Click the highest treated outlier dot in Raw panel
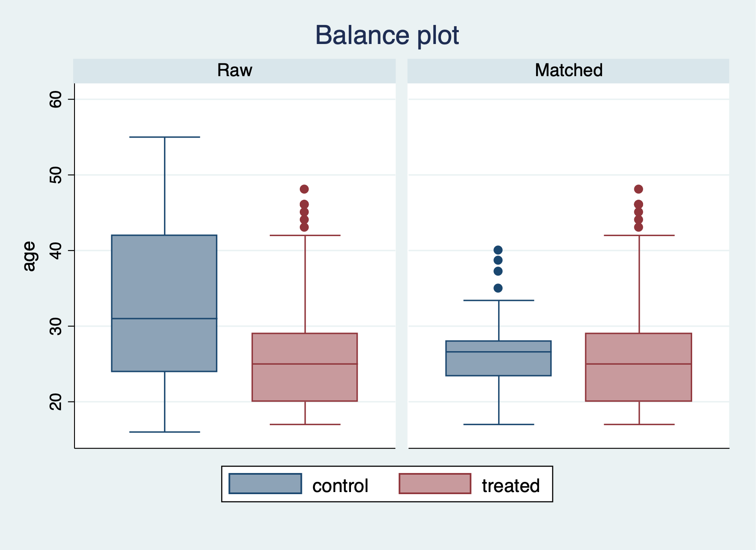This screenshot has width=756, height=550. [x=304, y=189]
